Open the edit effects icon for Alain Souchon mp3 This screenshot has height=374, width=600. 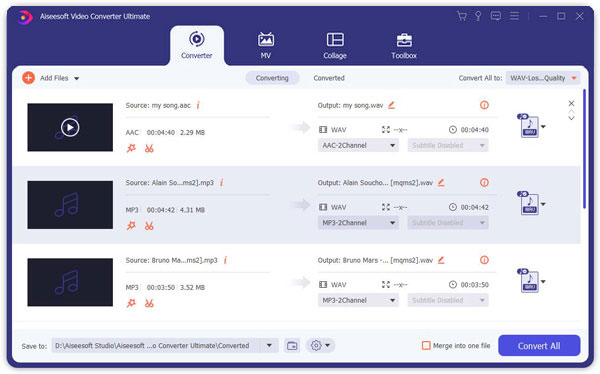coord(131,226)
